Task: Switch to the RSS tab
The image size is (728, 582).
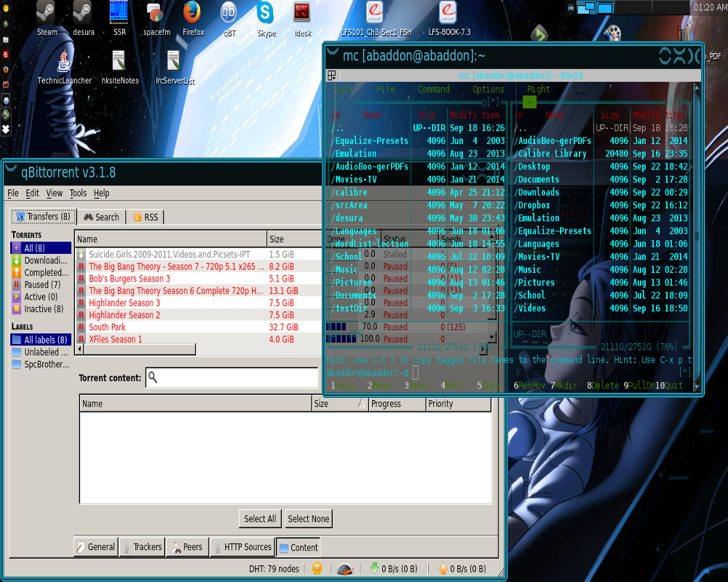Action: coord(146,218)
